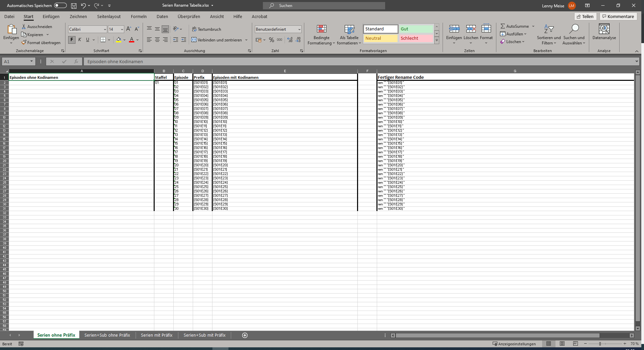Open the Ansicht ribbon tab

217,16
